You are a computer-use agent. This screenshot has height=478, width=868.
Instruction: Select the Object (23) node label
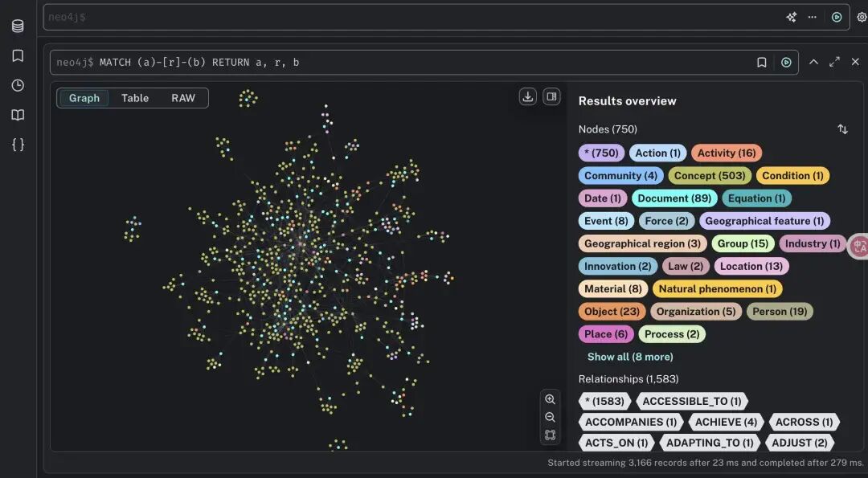pyautogui.click(x=612, y=312)
